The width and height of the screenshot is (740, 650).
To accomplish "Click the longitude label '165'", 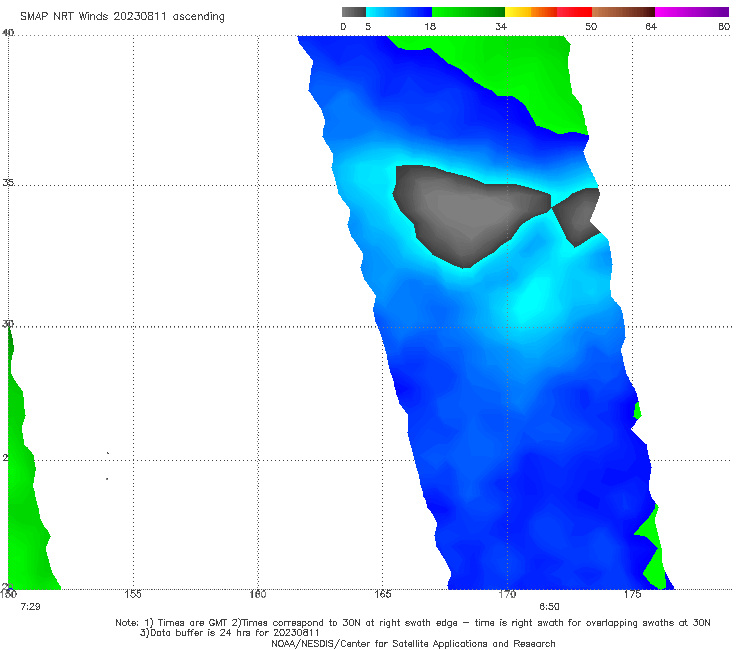I will tap(383, 594).
